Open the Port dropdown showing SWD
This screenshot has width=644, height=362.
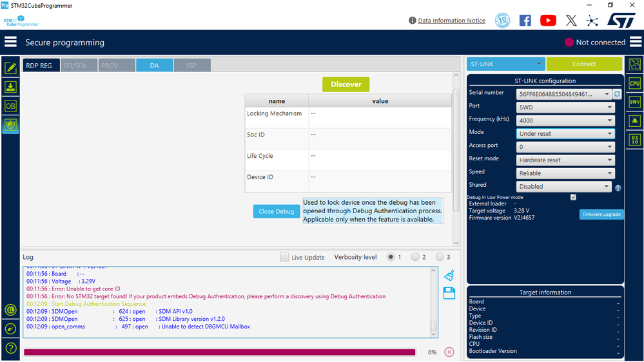565,107
